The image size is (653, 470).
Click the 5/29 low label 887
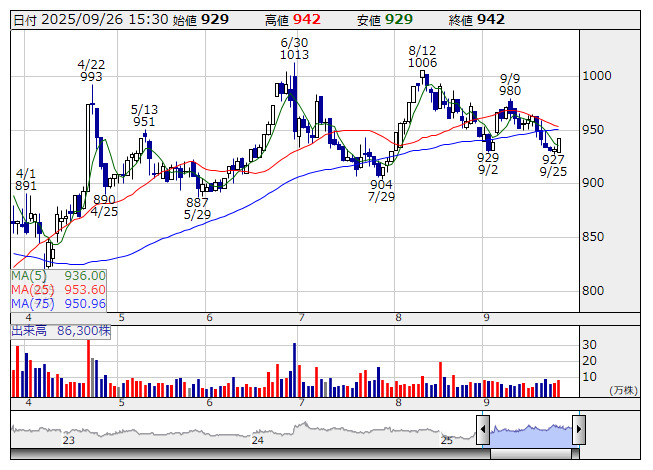(x=198, y=202)
